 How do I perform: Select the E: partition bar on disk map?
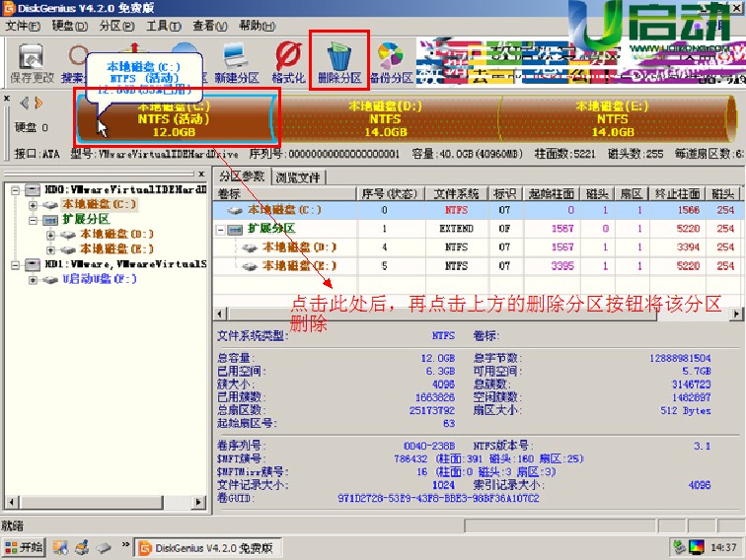pyautogui.click(x=615, y=118)
